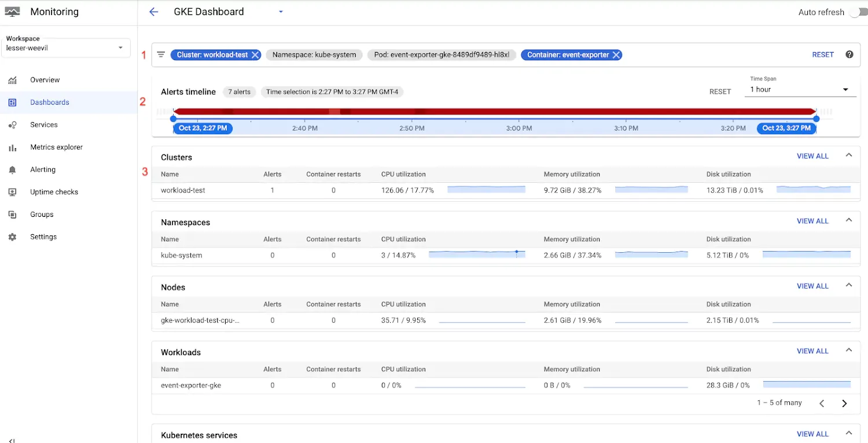
Task: Remove the Cluster: workload-test filter chip
Action: (254, 55)
